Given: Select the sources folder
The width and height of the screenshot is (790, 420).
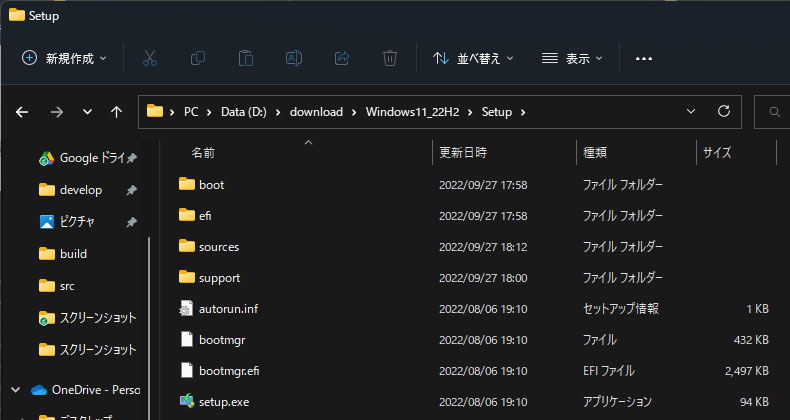Looking at the screenshot, I should pyautogui.click(x=209, y=247).
